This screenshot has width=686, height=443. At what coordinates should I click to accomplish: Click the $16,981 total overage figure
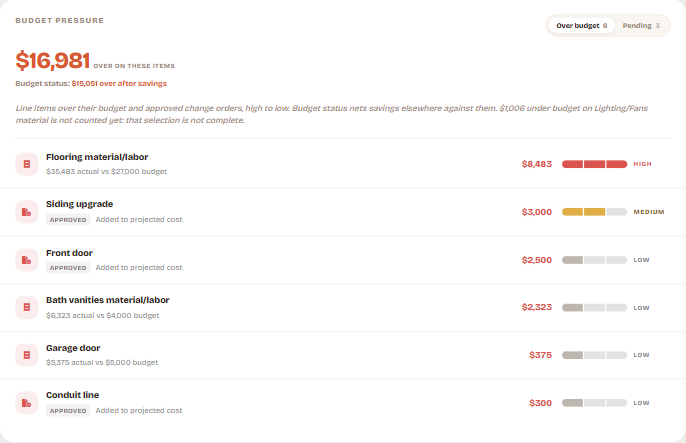(x=52, y=60)
